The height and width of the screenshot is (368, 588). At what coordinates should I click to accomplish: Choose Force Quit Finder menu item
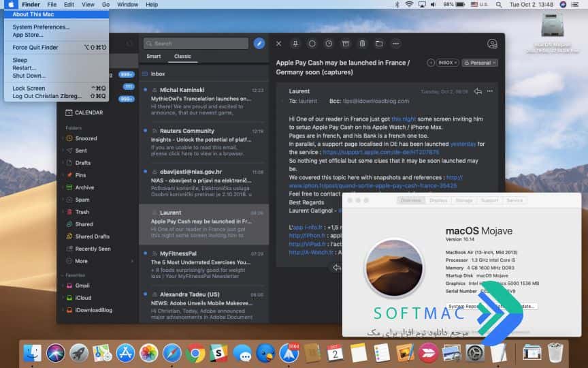pos(56,47)
